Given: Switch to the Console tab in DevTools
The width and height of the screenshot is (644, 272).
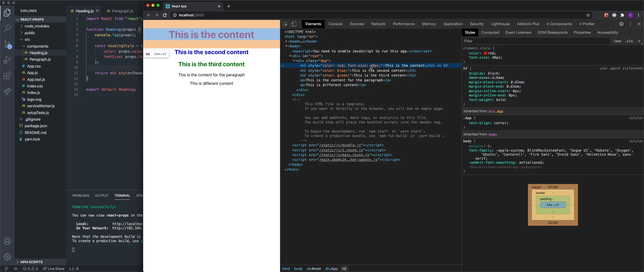Looking at the screenshot, I should (335, 24).
